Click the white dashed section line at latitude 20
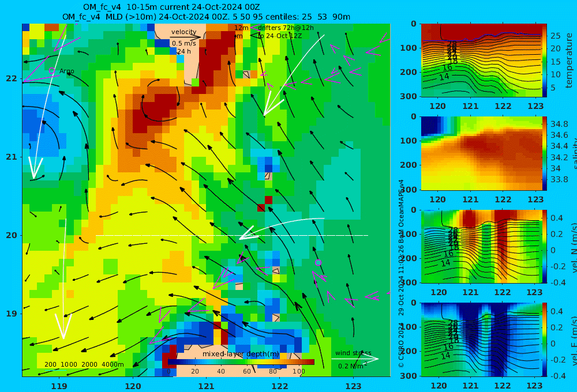577x392 pixels. [x=232, y=235]
